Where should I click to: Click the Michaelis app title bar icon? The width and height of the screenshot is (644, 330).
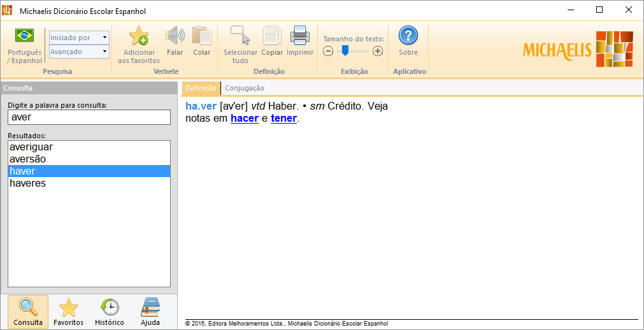pyautogui.click(x=7, y=10)
